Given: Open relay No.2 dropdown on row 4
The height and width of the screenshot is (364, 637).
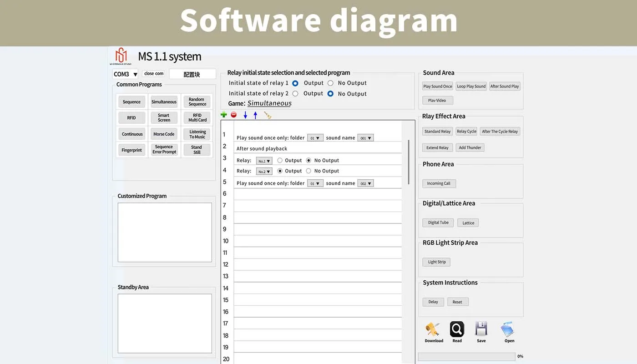Looking at the screenshot, I should (x=264, y=172).
